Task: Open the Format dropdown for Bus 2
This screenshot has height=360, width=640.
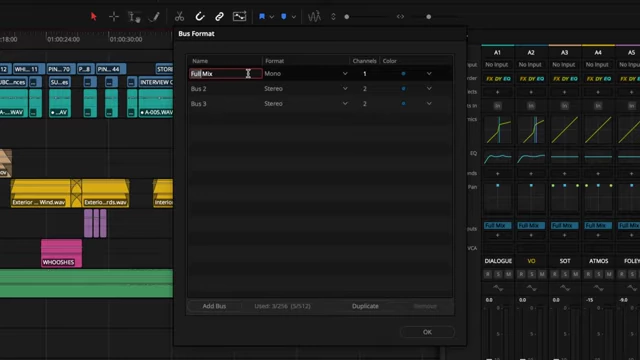Action: [345, 89]
